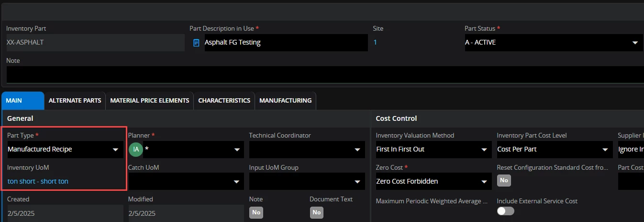Switch to the Manufacturing tab
The image size is (644, 222).
(x=285, y=101)
